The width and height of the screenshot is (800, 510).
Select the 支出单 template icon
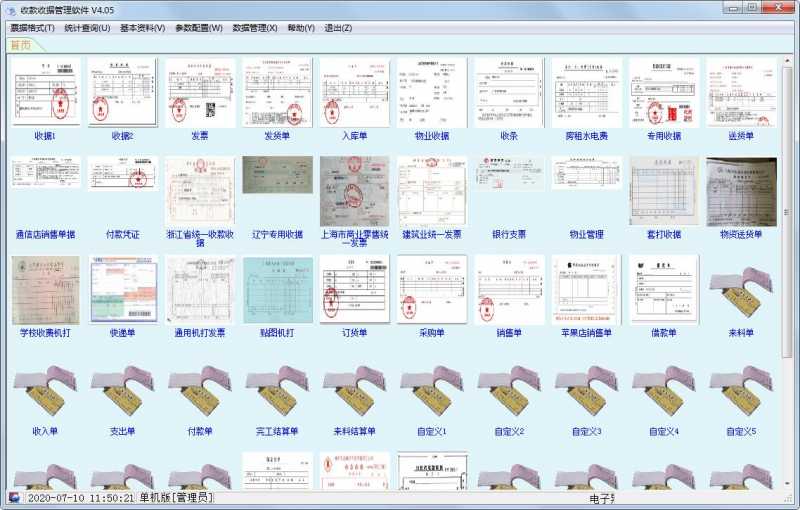(x=122, y=391)
